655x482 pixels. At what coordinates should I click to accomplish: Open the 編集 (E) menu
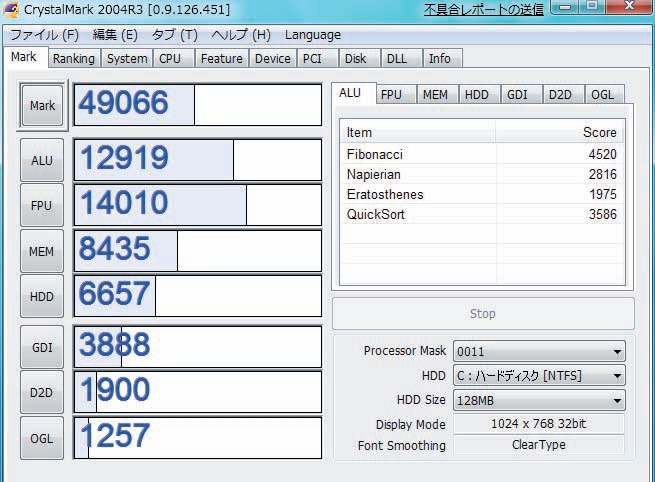tap(115, 35)
